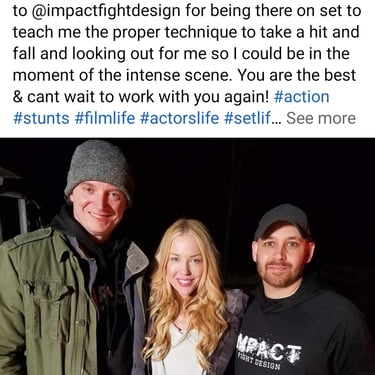Open the attached group photo

(187, 256)
